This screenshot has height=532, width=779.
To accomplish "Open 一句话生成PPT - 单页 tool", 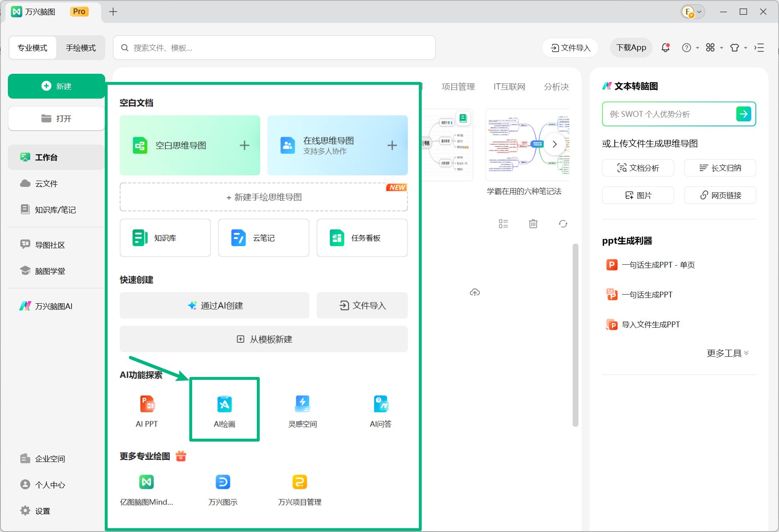I will (x=651, y=265).
